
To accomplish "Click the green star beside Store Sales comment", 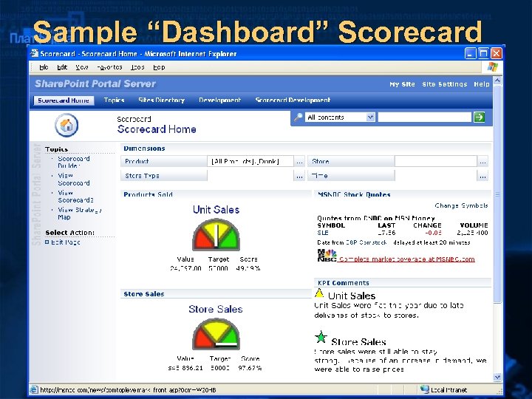I will (321, 337).
